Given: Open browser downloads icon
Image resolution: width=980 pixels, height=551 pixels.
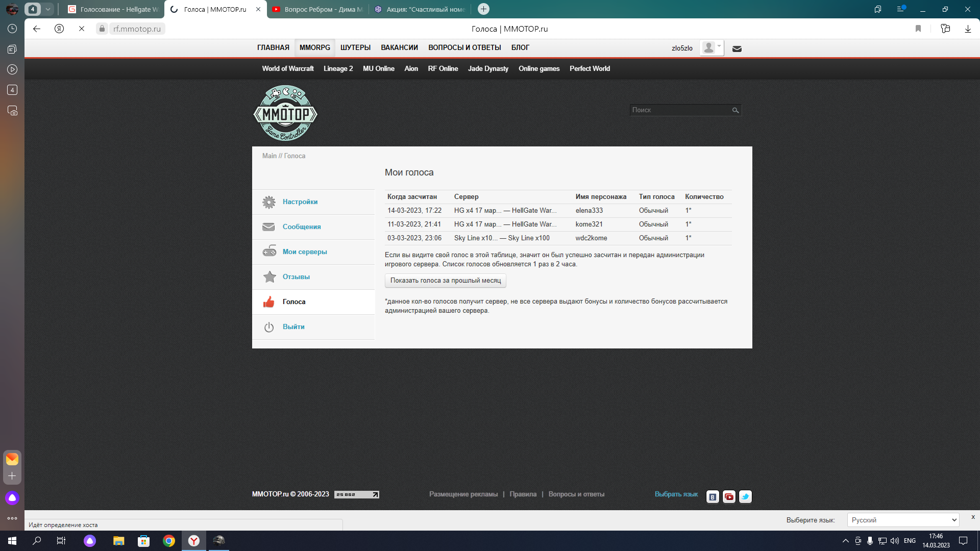Looking at the screenshot, I should tap(968, 29).
